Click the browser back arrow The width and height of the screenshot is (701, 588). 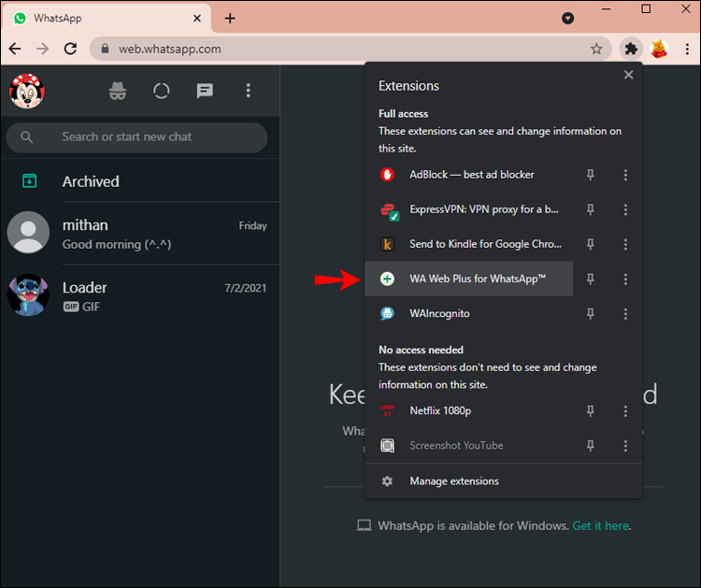15,49
